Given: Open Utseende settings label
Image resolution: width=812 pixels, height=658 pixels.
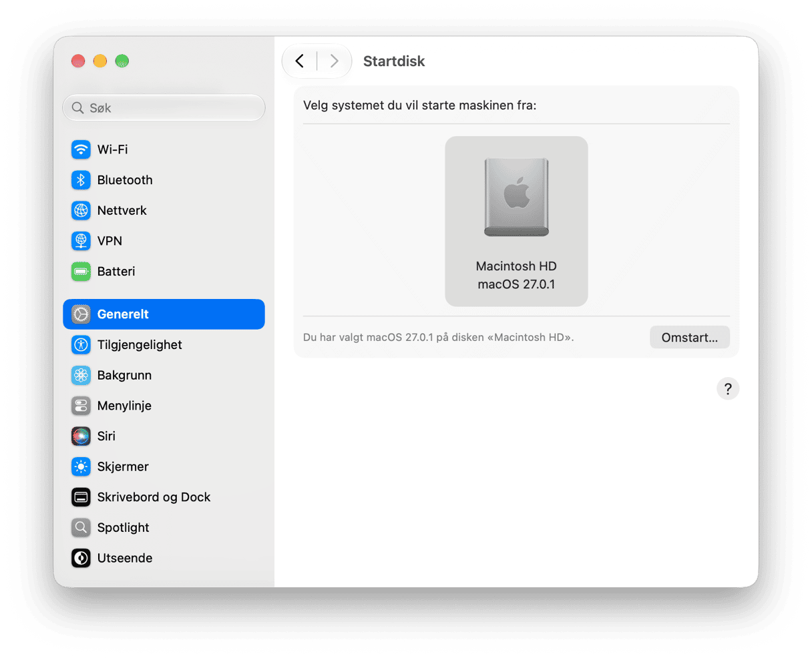Looking at the screenshot, I should click(125, 558).
